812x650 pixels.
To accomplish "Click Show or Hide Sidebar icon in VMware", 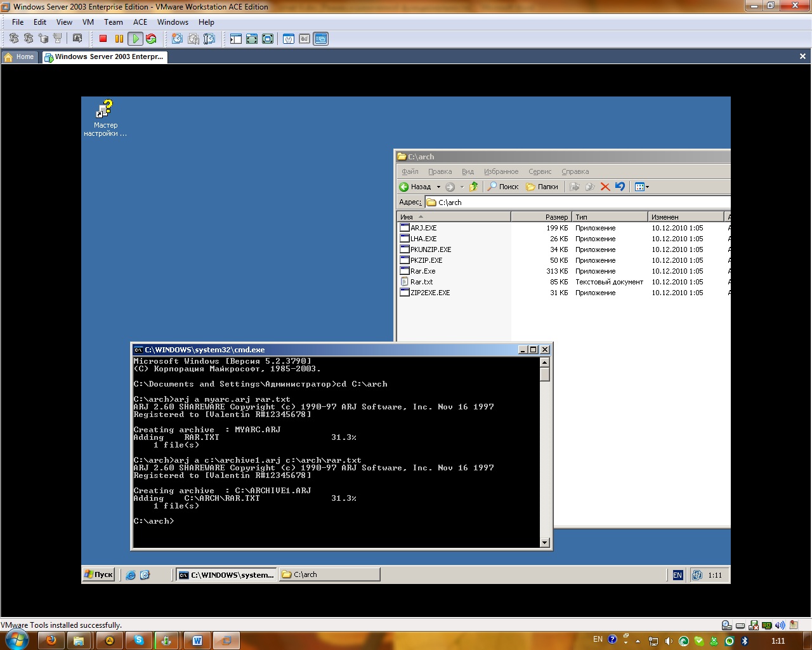I will point(236,39).
